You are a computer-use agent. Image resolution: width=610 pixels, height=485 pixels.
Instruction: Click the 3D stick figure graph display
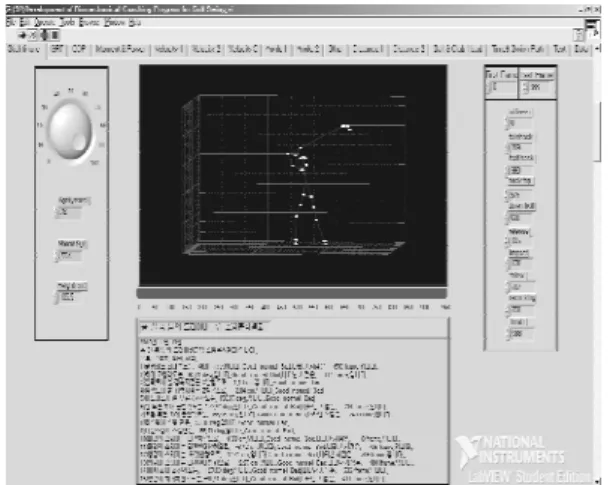coord(293,175)
